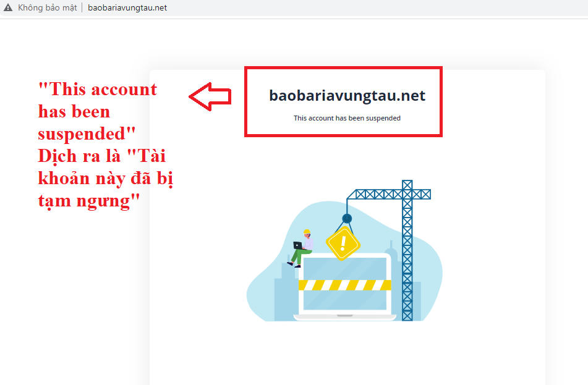Click the This account has been suspended text
The image size is (588, 385).
pos(347,118)
